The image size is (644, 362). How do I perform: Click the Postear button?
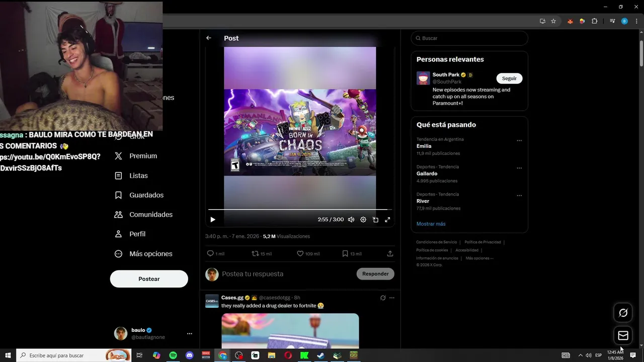click(x=149, y=279)
